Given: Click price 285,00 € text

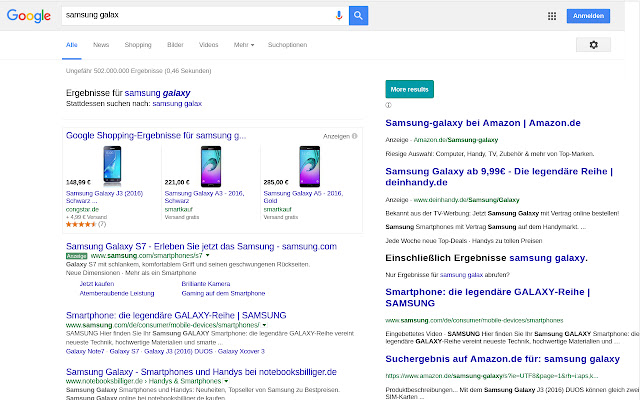Looking at the screenshot, I should (x=276, y=182).
